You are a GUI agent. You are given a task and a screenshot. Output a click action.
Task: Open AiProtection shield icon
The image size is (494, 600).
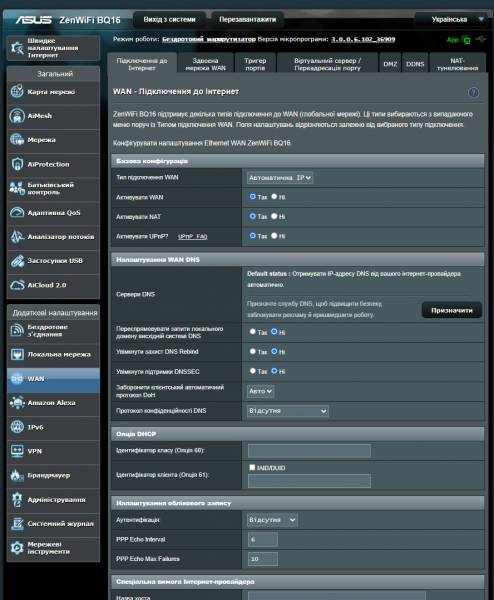17,164
